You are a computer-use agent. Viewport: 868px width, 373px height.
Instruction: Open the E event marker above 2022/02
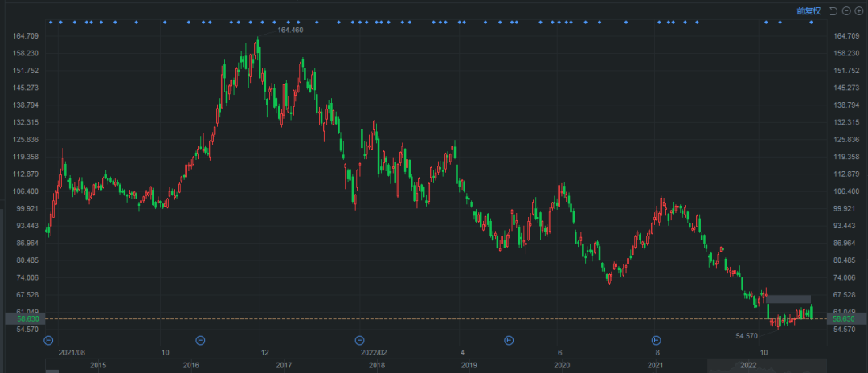click(359, 340)
